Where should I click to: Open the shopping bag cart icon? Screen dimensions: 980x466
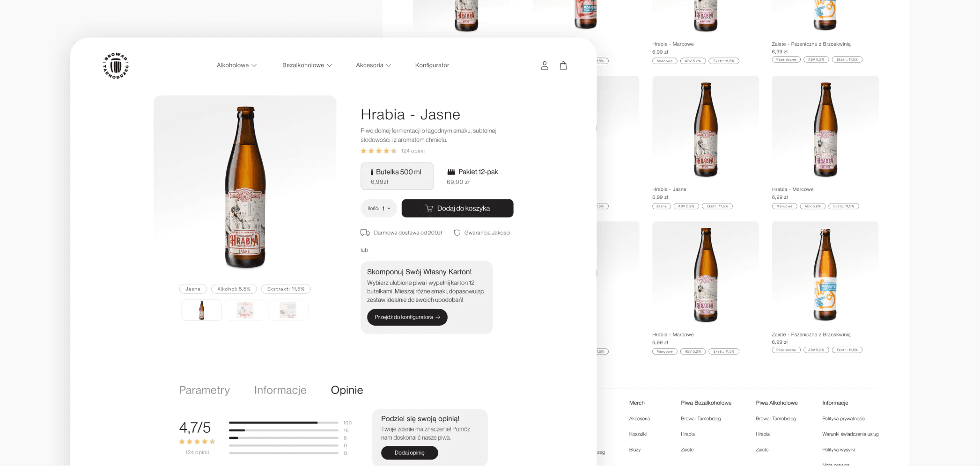point(563,66)
